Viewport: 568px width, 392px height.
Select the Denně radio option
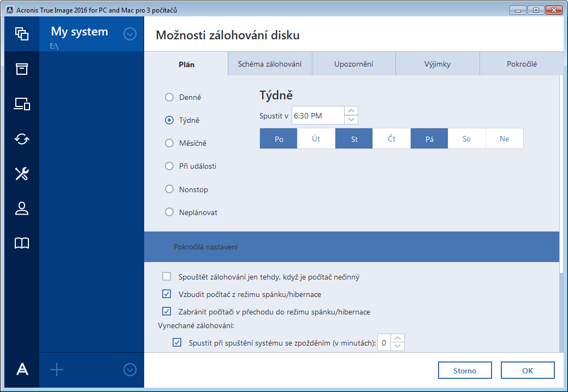(x=169, y=97)
